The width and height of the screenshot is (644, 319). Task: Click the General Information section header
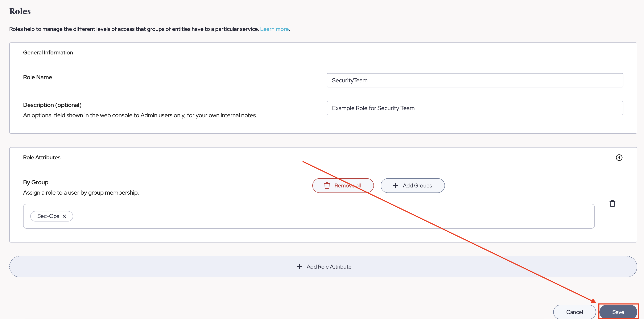[x=48, y=53]
